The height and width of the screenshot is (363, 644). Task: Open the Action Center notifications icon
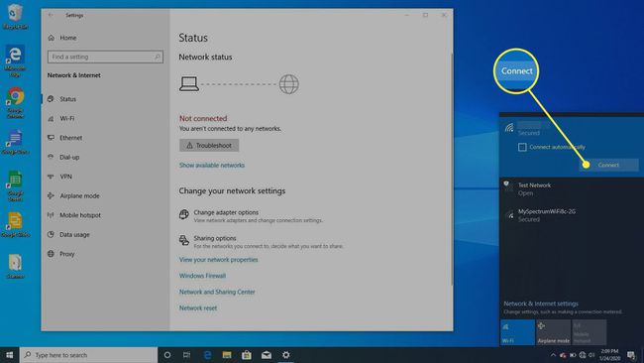(x=631, y=355)
